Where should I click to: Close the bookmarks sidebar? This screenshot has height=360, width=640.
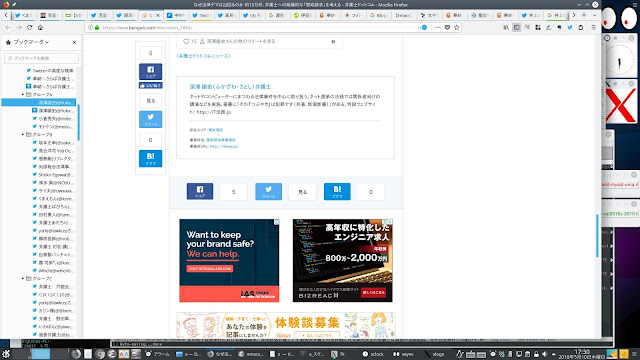74,42
